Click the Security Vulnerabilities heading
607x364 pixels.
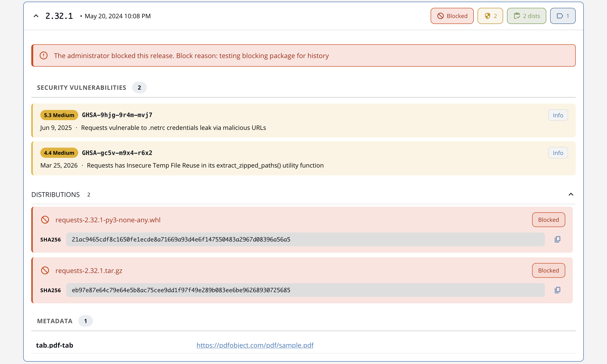(82, 88)
